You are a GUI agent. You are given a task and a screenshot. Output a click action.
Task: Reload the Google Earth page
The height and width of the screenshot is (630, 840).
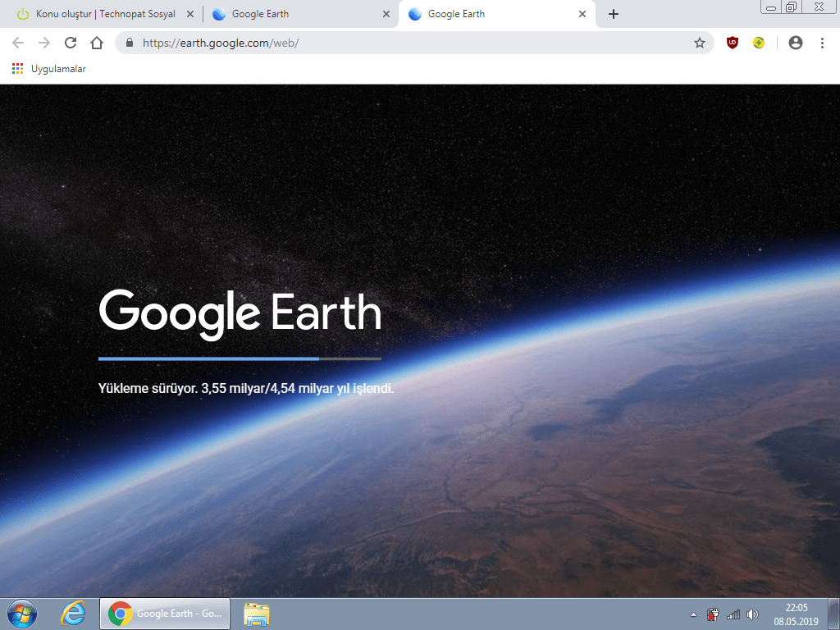71,43
